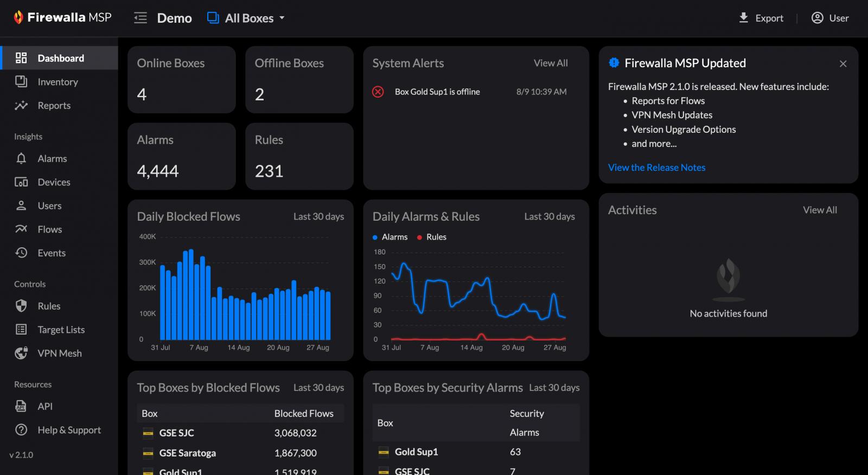Viewport: 868px width, 475px height.
Task: Open the Dashboard menu item
Action: (x=59, y=58)
